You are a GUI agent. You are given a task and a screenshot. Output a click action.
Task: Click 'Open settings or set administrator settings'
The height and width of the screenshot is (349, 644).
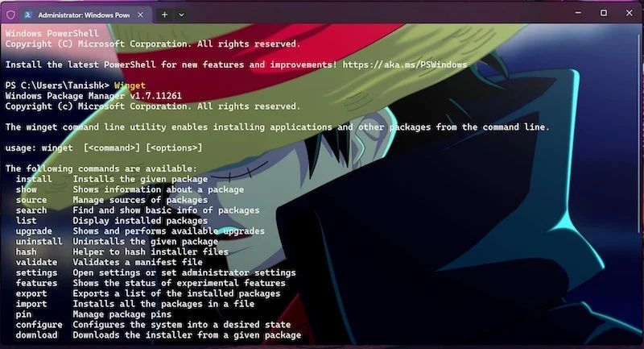click(184, 272)
